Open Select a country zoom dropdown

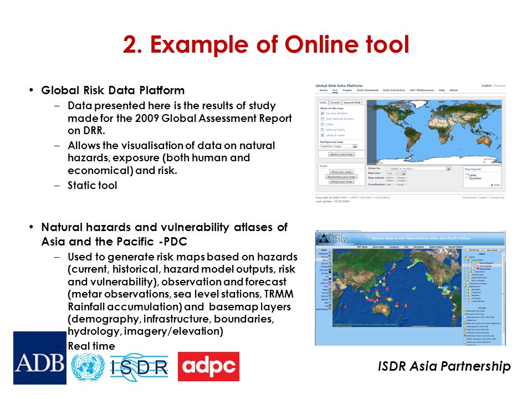coord(418,168)
